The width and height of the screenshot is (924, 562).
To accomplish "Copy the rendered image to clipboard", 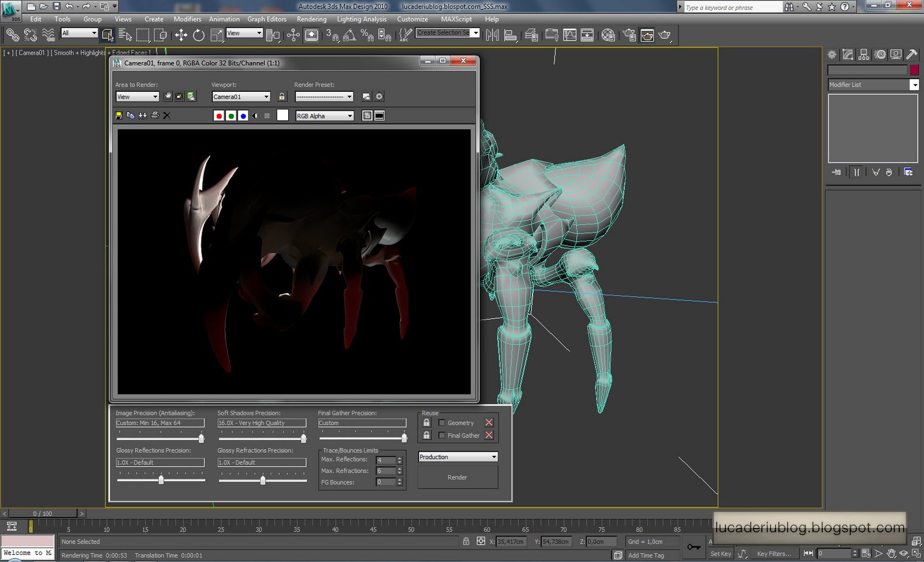I will click(131, 116).
